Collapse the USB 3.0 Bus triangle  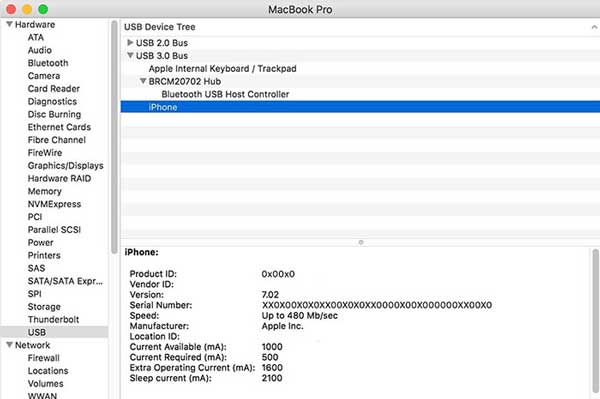[x=130, y=55]
